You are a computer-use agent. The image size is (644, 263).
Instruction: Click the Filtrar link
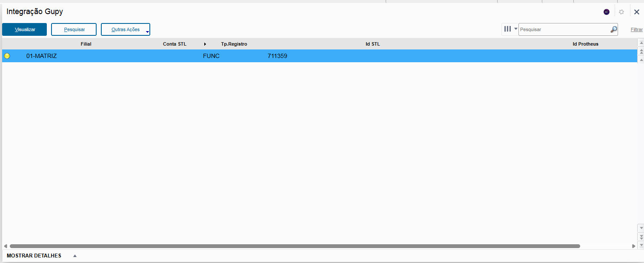[636, 29]
